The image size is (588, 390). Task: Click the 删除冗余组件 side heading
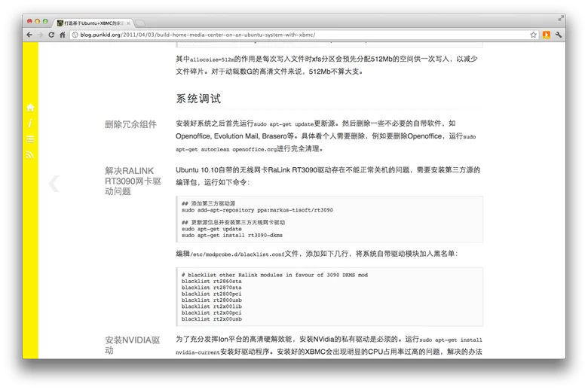pyautogui.click(x=130, y=124)
